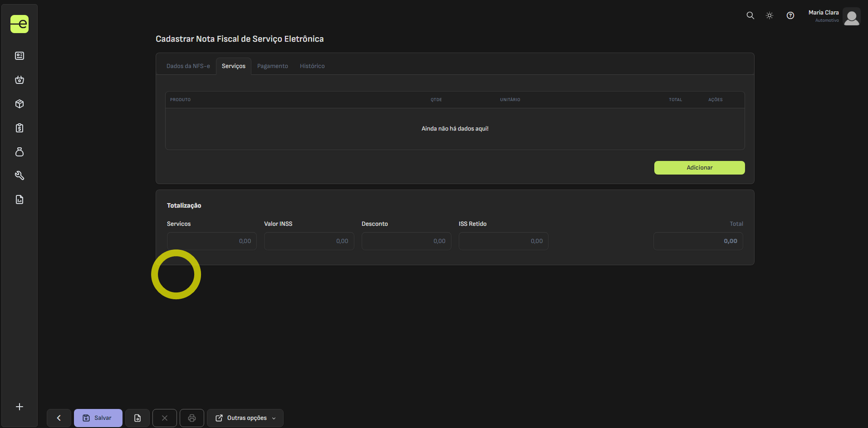This screenshot has height=428, width=868.
Task: Open the money bag sidebar icon
Action: click(x=20, y=152)
